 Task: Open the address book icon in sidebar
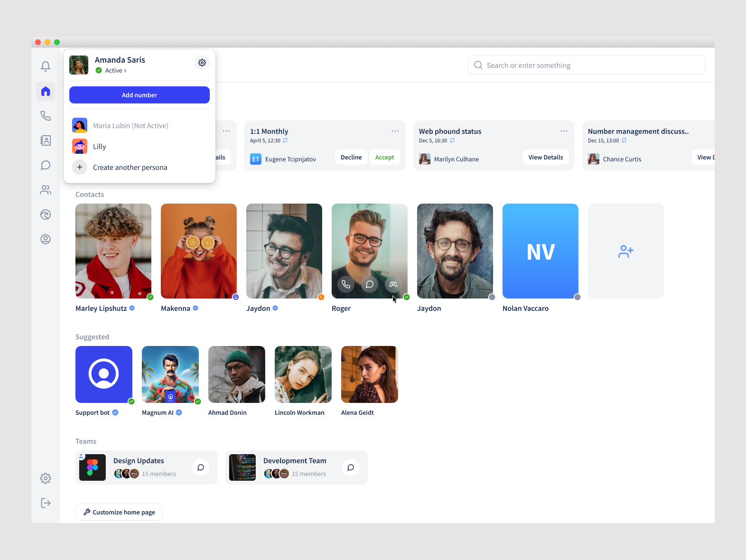coord(46,140)
